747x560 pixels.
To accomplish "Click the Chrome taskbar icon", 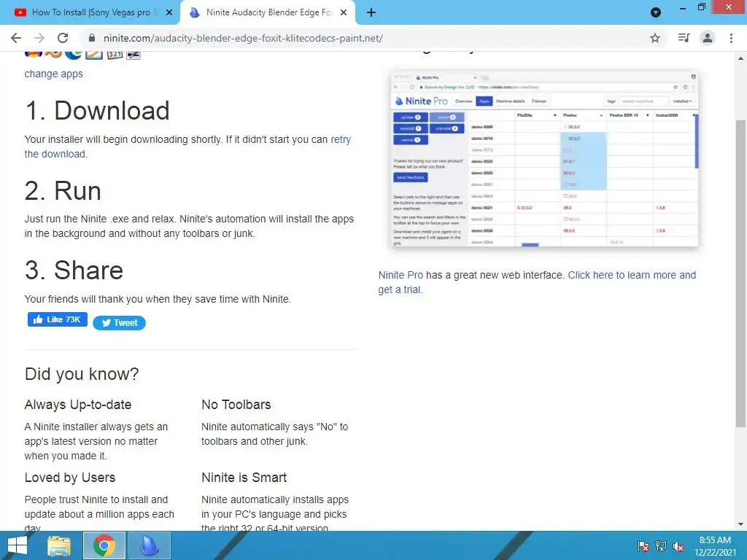I will [x=104, y=545].
